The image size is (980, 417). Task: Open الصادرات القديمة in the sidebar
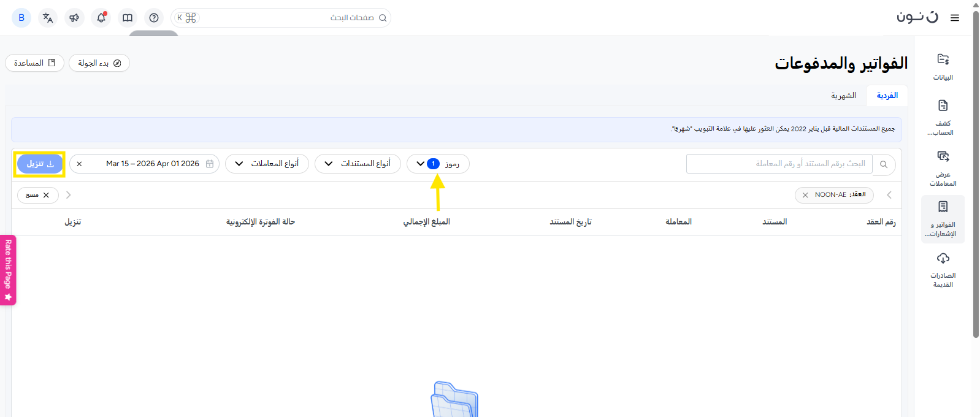(x=943, y=269)
